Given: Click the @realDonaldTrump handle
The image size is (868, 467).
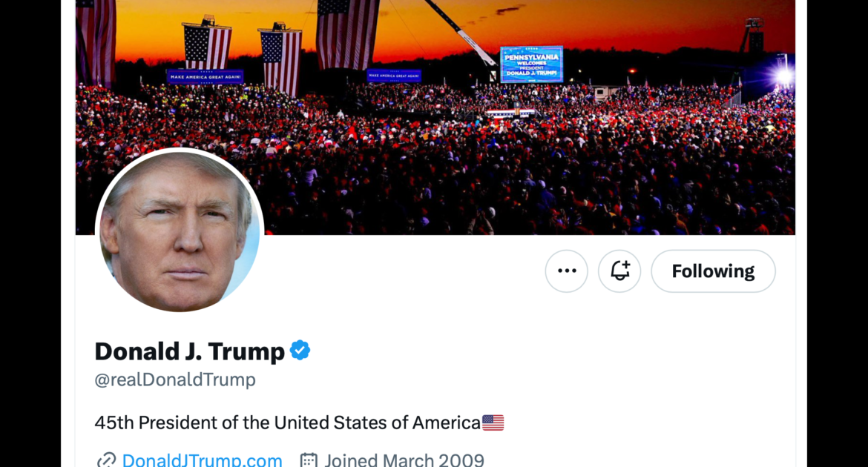Looking at the screenshot, I should tap(175, 380).
